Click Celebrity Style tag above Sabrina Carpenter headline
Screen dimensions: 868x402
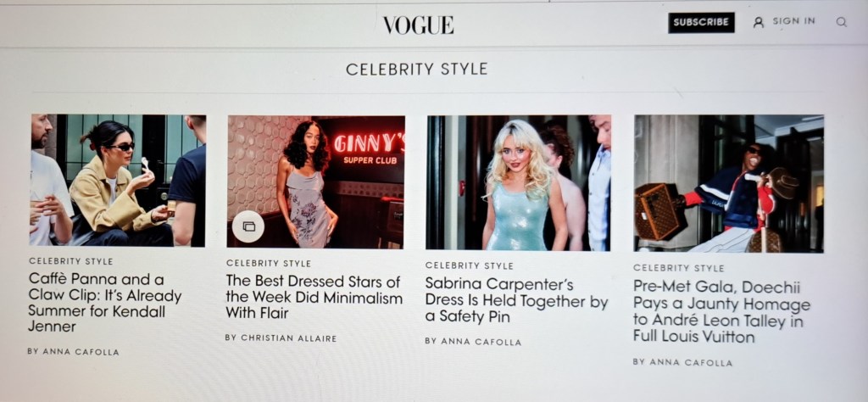pyautogui.click(x=469, y=265)
